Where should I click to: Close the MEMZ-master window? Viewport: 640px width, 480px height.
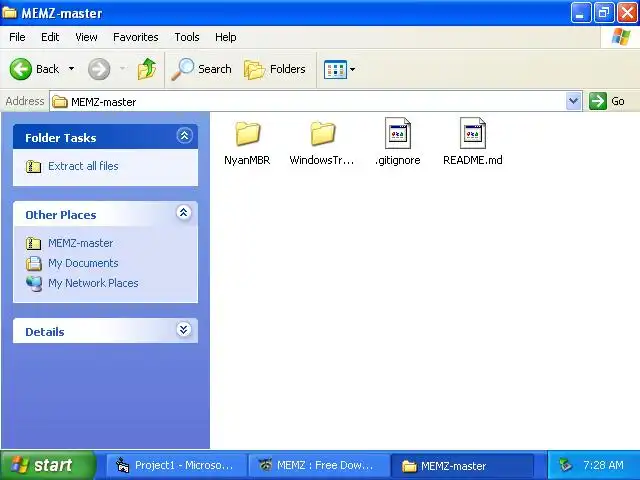[x=627, y=13]
